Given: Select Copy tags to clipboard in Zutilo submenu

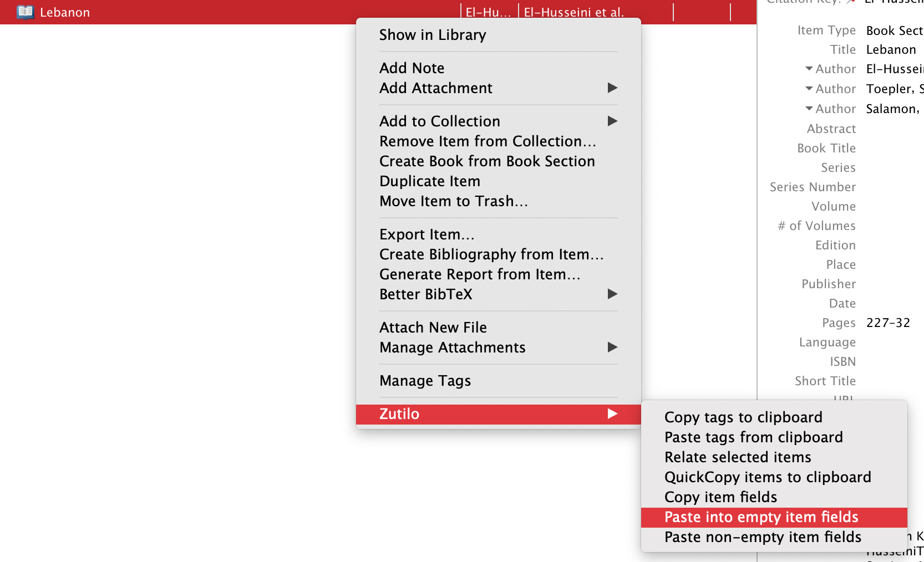Looking at the screenshot, I should (x=743, y=417).
